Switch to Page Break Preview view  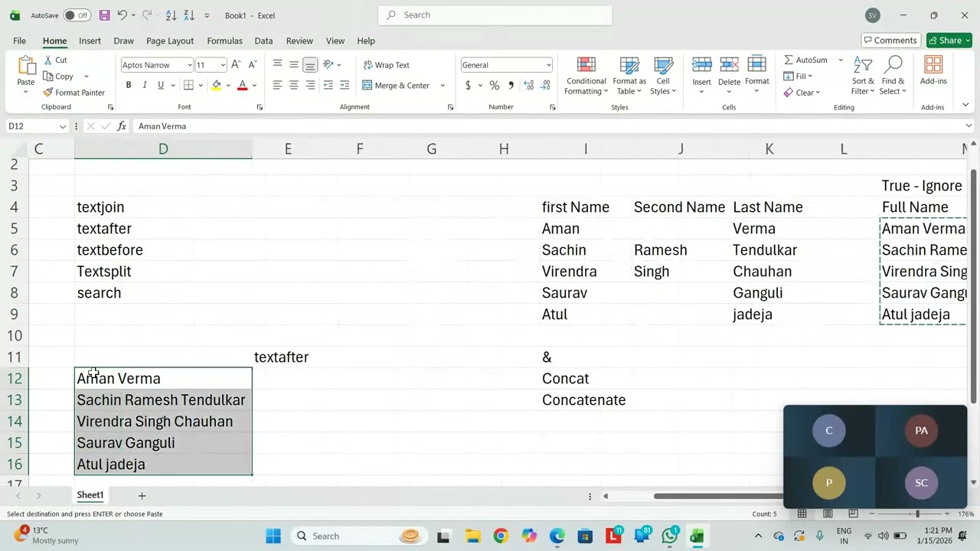click(x=853, y=514)
